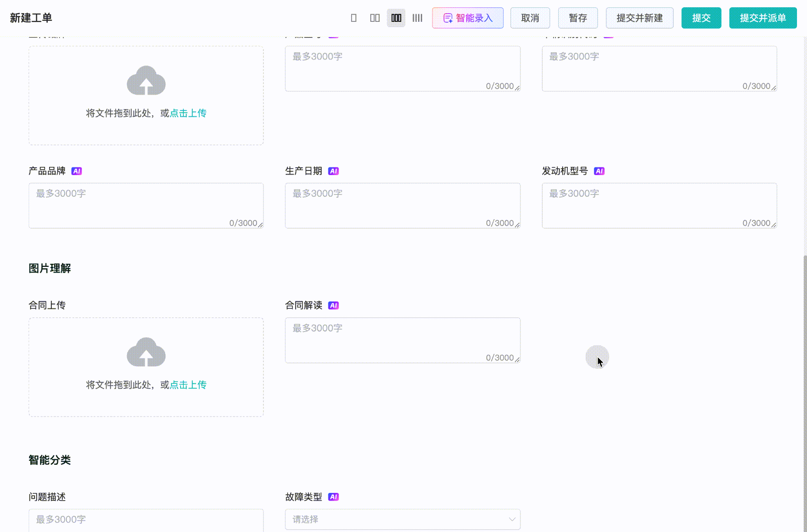The height and width of the screenshot is (532, 807).
Task: Click 提交并新建 button
Action: (639, 18)
